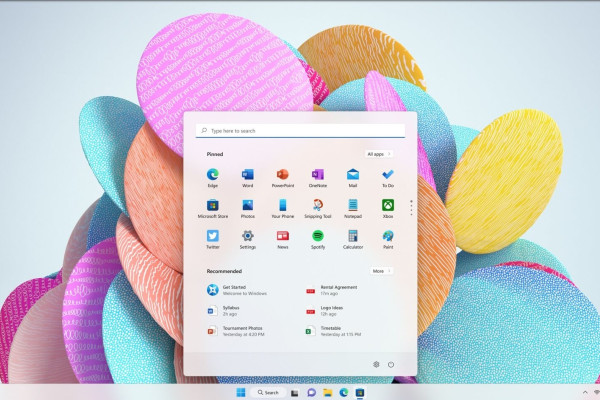Click the All apps button
This screenshot has width=600, height=400.
[x=379, y=154]
